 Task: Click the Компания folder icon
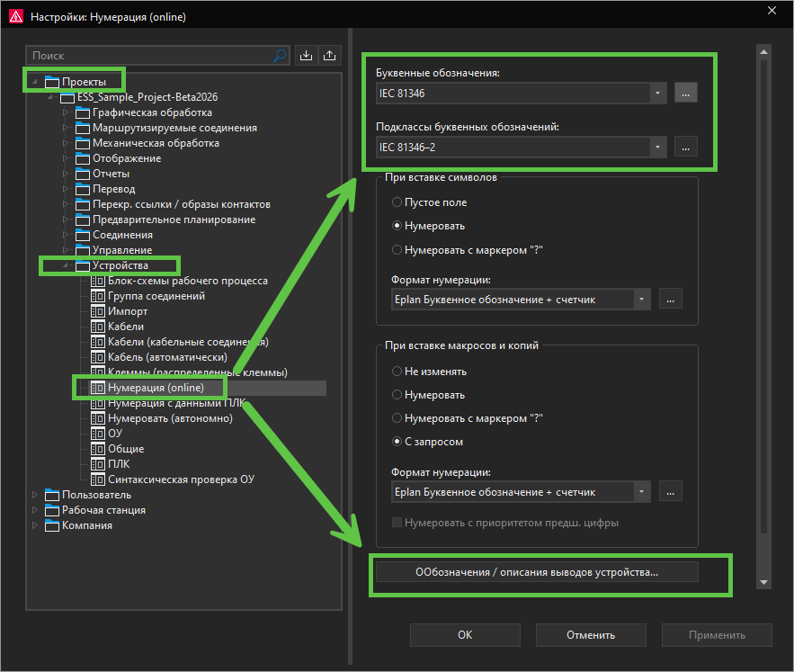[52, 525]
